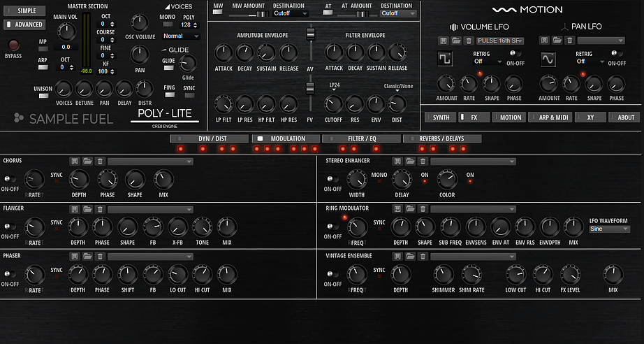The width and height of the screenshot is (644, 344).
Task: Delete Vintage Ensemble preset trash icon
Action: pos(423,257)
